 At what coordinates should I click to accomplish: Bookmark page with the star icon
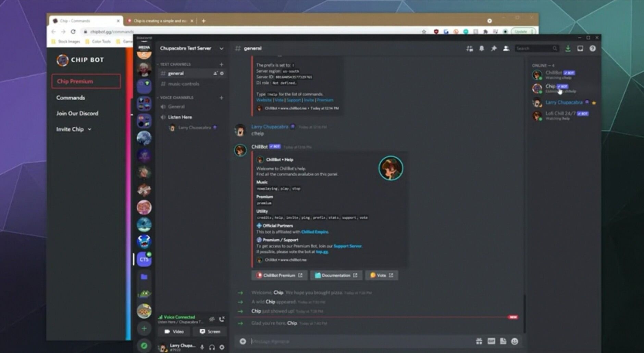tap(424, 31)
